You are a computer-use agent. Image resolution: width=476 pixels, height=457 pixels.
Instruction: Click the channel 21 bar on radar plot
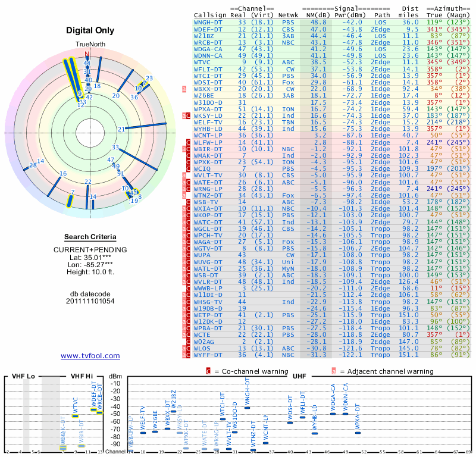(146, 126)
